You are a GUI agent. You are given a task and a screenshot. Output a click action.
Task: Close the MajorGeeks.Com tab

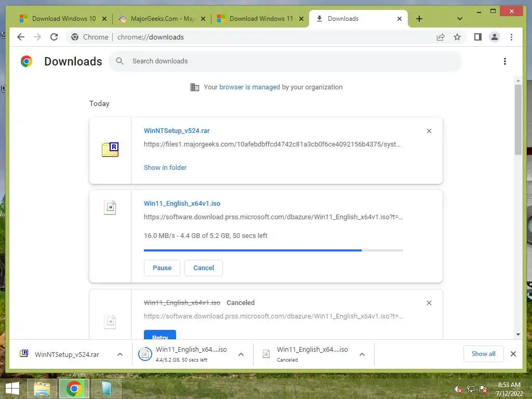click(203, 19)
